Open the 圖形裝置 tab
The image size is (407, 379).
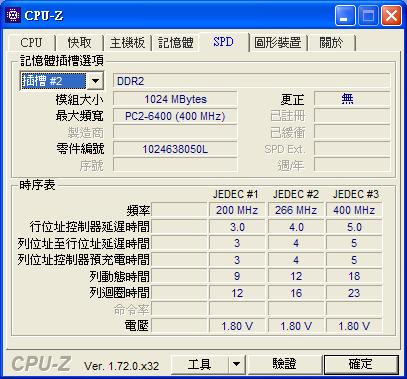click(x=278, y=43)
